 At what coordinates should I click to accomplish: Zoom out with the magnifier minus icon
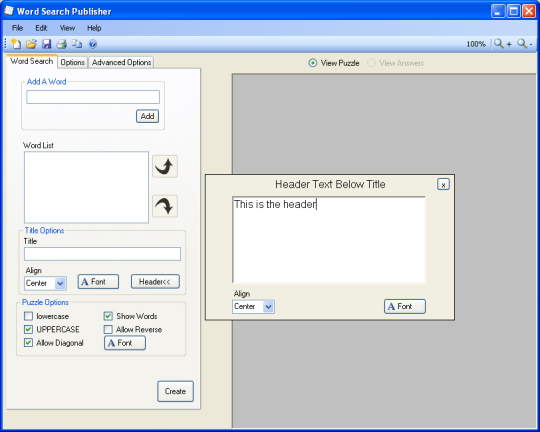[x=525, y=44]
